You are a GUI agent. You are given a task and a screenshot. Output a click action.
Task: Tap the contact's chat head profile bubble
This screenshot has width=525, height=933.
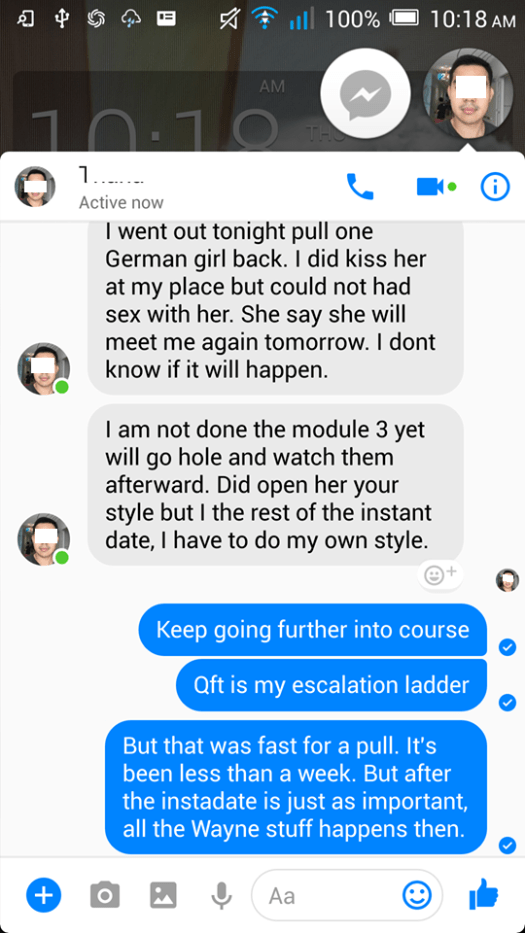tap(468, 93)
